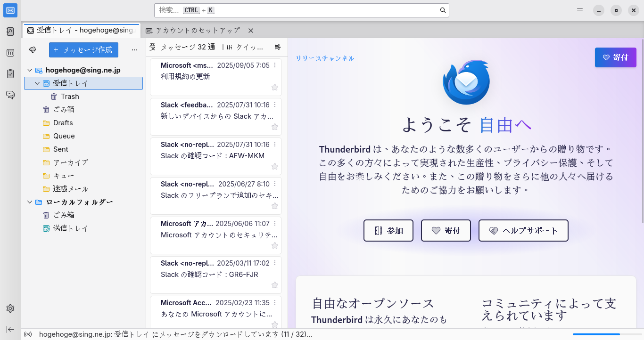Open the Thunderbird hamburger app menu

pyautogui.click(x=580, y=10)
